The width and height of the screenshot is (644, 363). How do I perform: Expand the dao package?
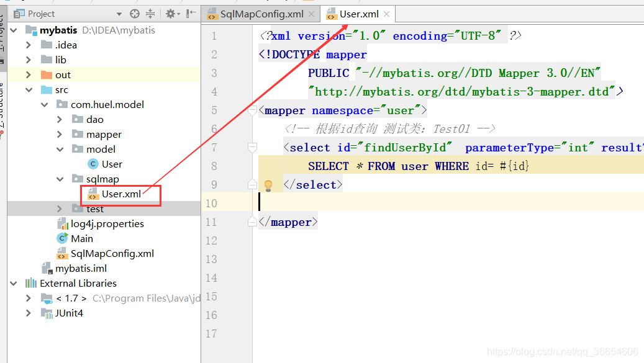60,119
